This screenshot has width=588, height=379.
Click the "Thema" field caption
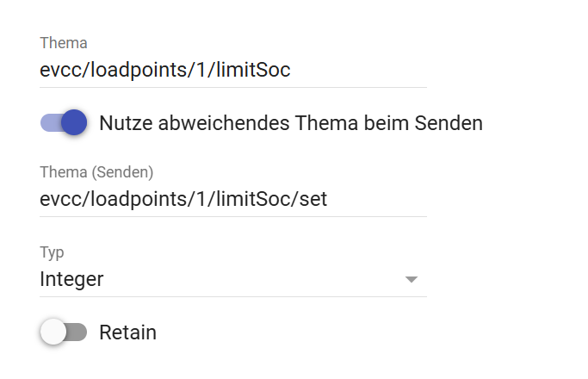tap(64, 43)
